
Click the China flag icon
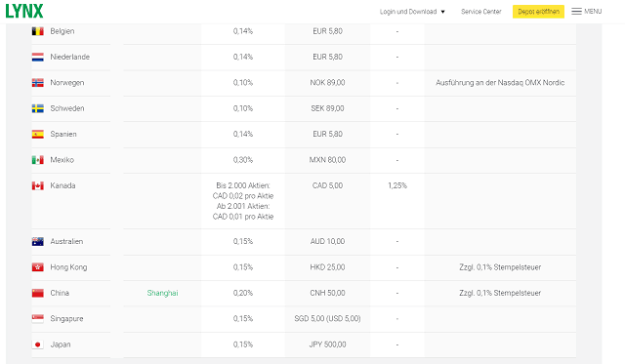click(x=38, y=293)
